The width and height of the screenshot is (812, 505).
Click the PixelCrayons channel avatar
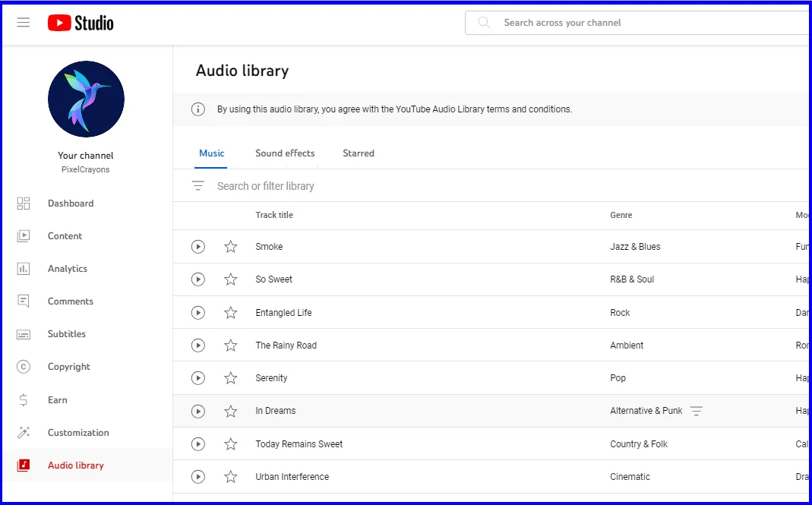(86, 99)
